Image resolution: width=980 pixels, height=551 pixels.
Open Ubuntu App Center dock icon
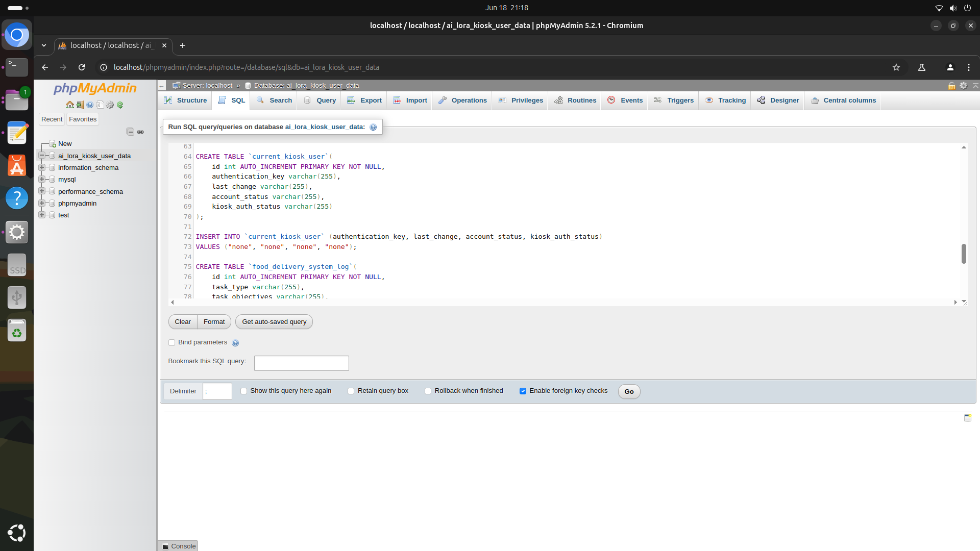(17, 166)
